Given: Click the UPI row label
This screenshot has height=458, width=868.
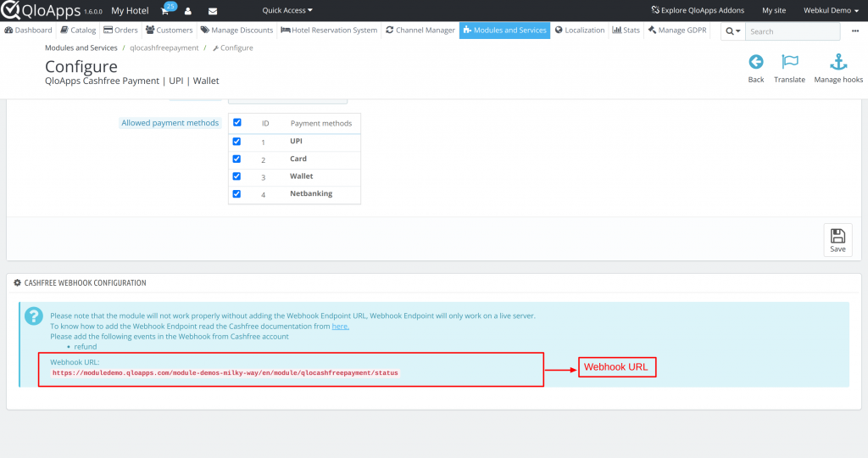Looking at the screenshot, I should point(296,142).
